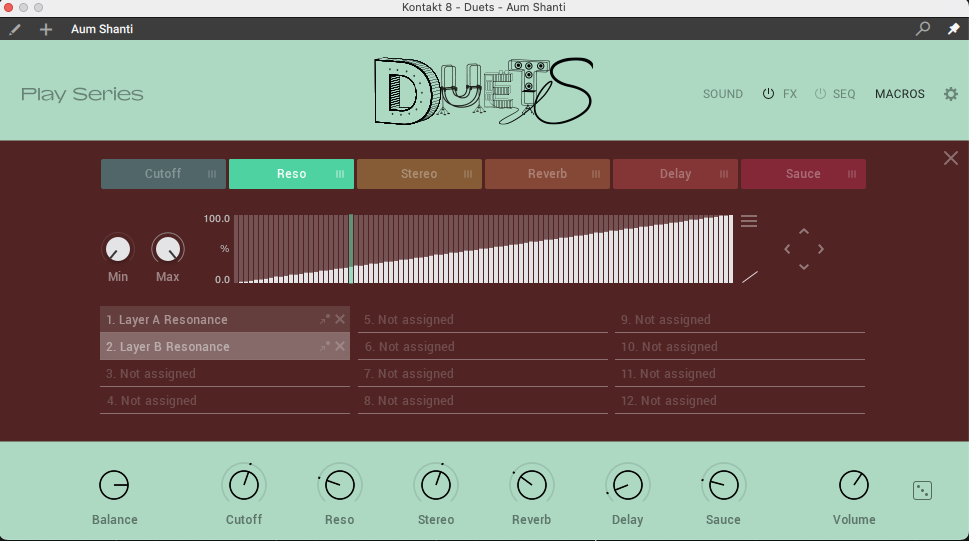Viewport: 969px width, 541px height.
Task: Click the Aum Shanti preset name
Action: [102, 29]
